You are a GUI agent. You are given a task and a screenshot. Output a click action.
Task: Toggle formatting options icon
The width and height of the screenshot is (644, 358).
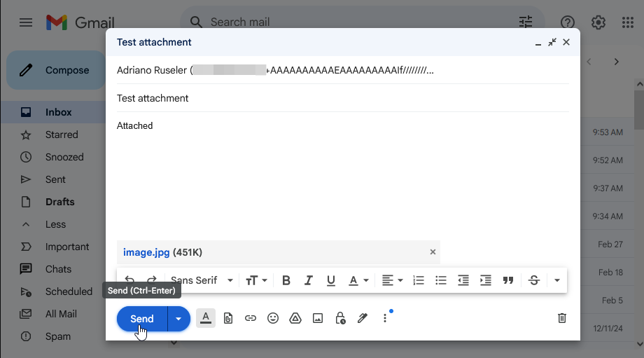pos(206,318)
